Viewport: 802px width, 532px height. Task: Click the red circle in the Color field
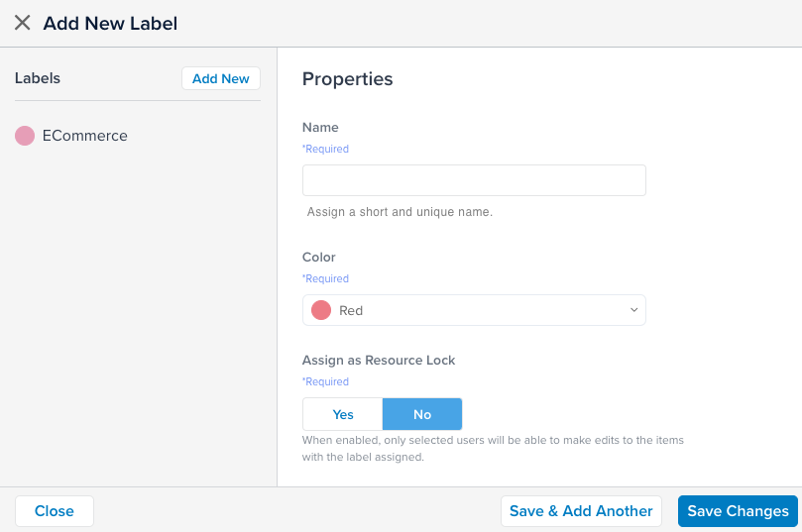[x=321, y=310]
